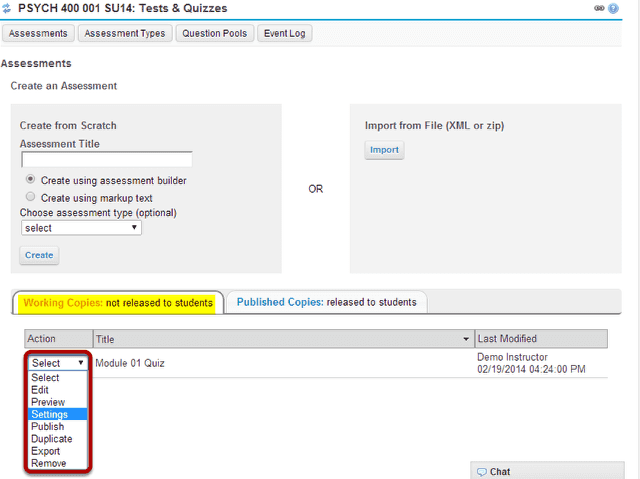Click the '02/19/2014 04:24:00 PM' timestamp
Viewport: 640px width, 479px height.
(x=531, y=369)
